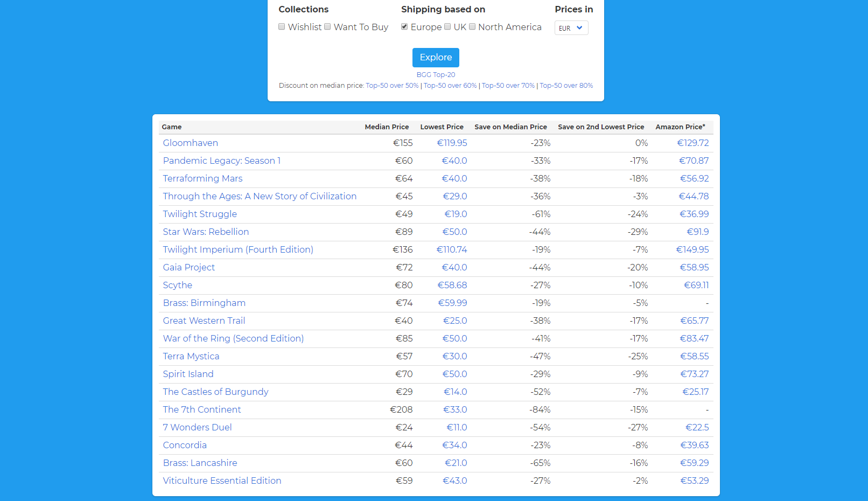Open Top-50 over 50% discount link

(x=392, y=86)
